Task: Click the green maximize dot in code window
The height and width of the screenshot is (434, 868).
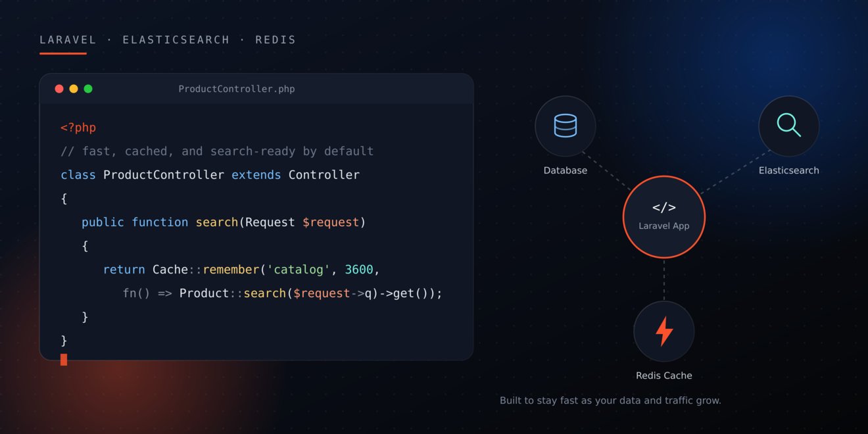Action: (88, 89)
